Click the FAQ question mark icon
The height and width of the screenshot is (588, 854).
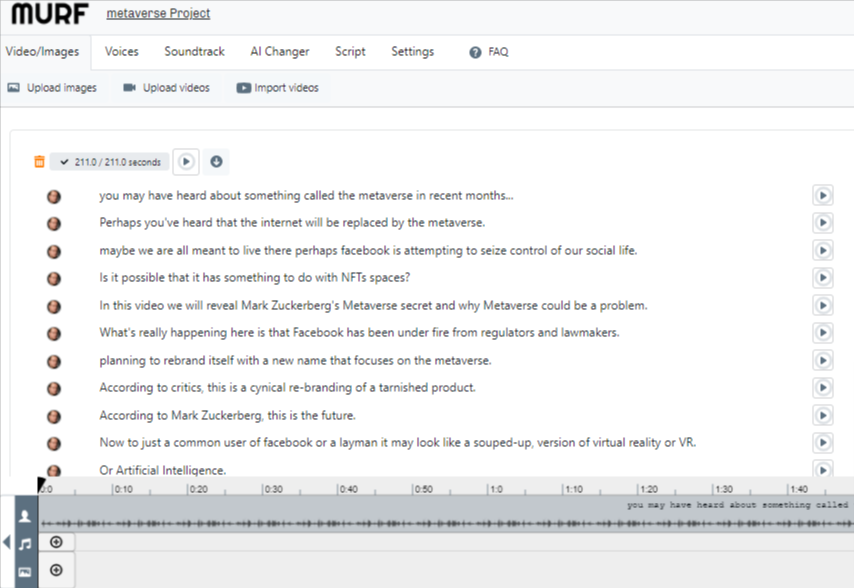pyautogui.click(x=475, y=52)
